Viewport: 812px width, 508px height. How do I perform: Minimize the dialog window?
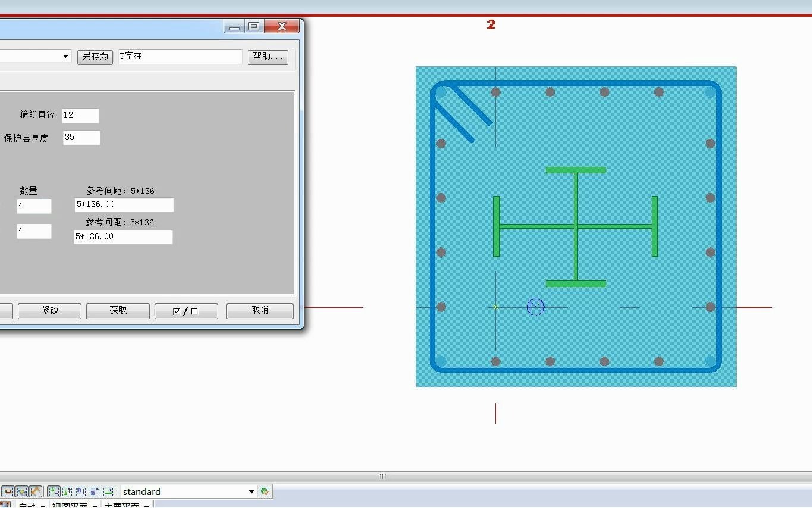click(x=235, y=26)
